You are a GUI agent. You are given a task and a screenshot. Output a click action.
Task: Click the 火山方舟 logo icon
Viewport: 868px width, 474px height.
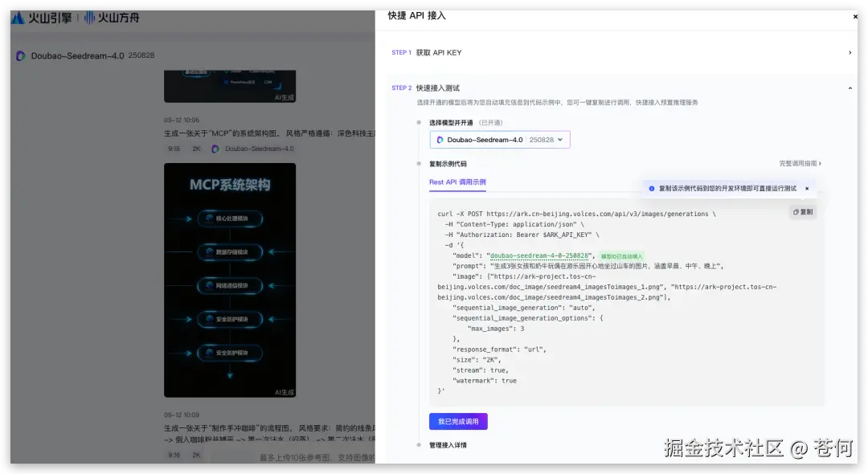click(88, 17)
